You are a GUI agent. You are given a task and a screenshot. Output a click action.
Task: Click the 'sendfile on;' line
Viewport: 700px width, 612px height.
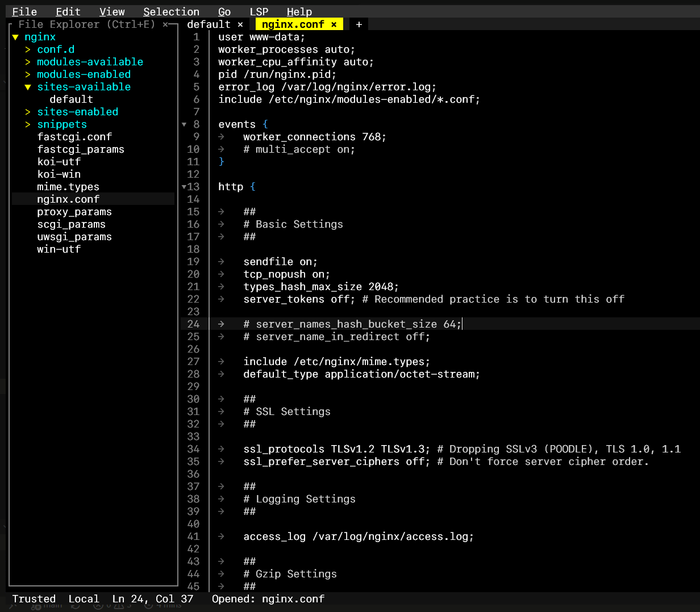(x=280, y=262)
